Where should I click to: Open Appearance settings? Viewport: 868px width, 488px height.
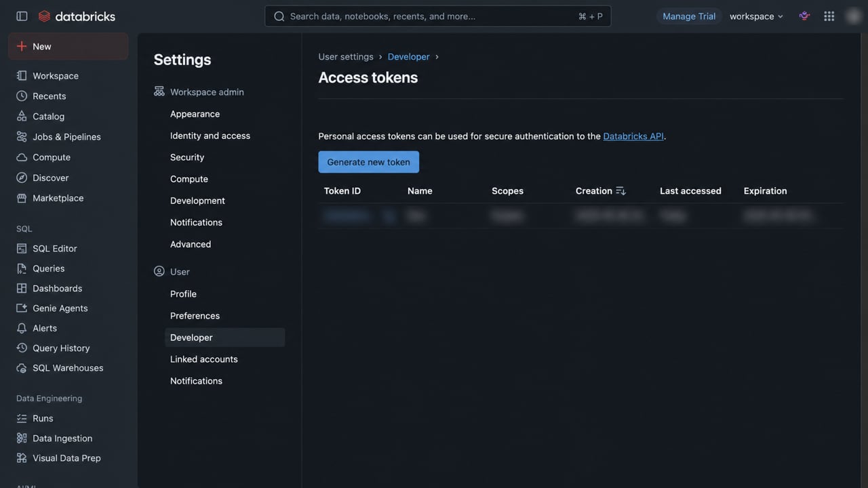click(x=195, y=114)
